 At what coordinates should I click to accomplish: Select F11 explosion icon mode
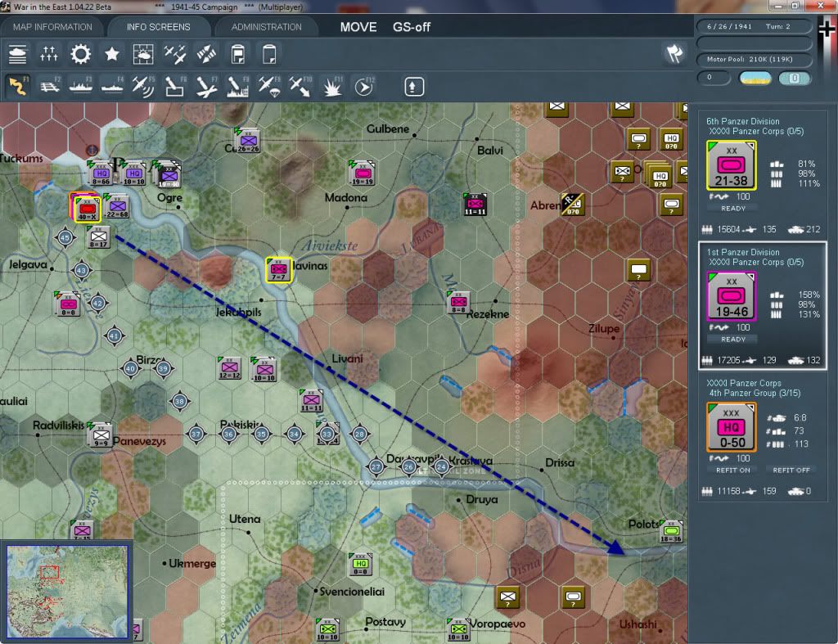coord(332,86)
